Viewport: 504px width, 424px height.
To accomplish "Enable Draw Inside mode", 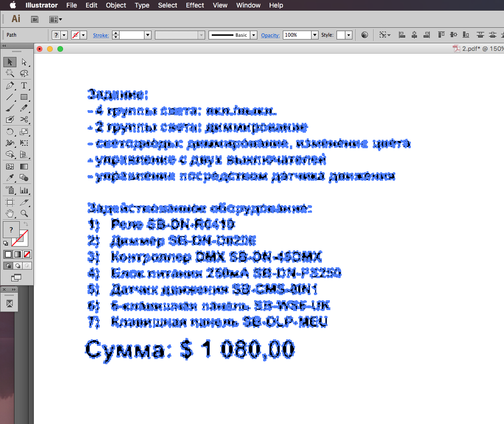I will [27, 266].
